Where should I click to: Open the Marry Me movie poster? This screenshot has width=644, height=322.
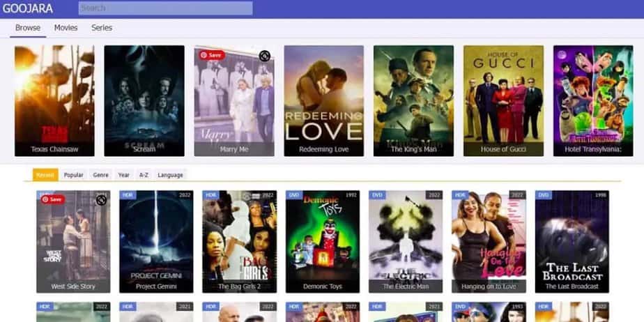tap(234, 100)
